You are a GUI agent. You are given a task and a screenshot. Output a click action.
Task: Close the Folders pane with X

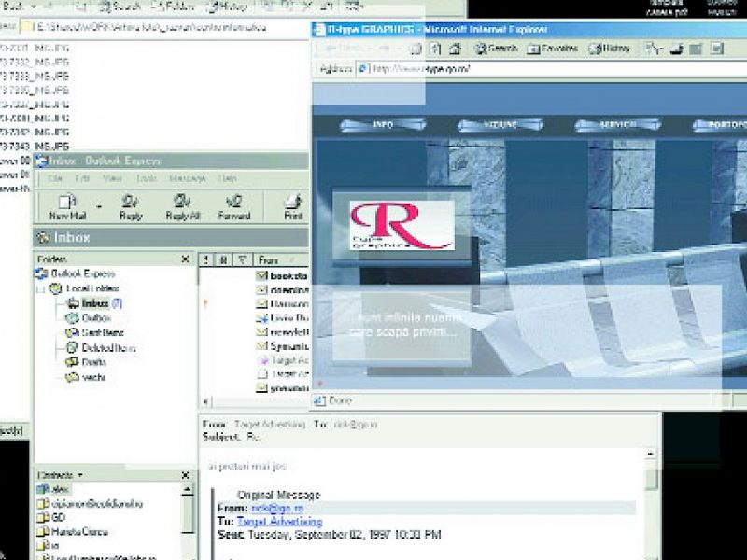pyautogui.click(x=185, y=259)
